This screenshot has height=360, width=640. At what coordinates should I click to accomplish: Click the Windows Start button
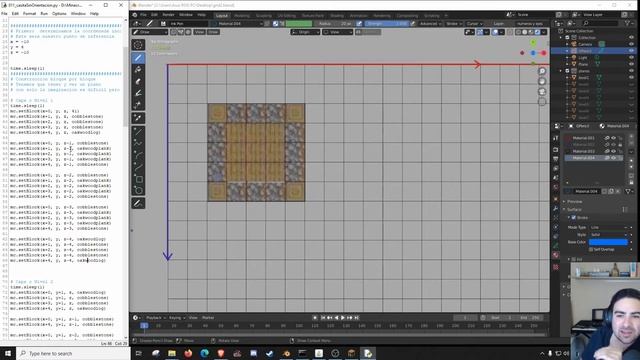tap(8, 353)
